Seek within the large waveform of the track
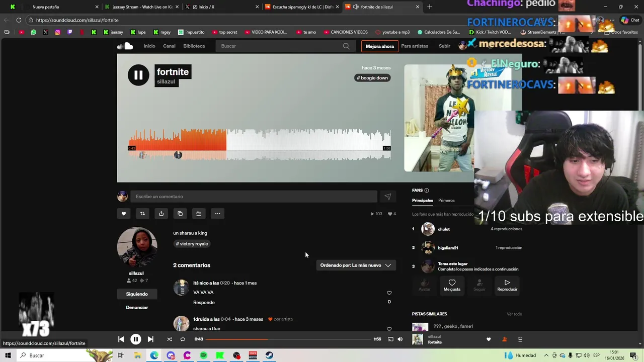 tap(260, 145)
